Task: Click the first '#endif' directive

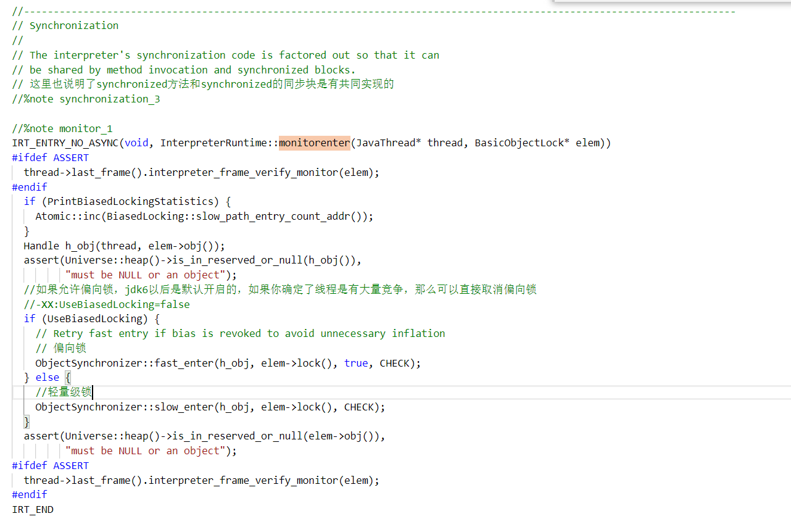Action: tap(30, 187)
